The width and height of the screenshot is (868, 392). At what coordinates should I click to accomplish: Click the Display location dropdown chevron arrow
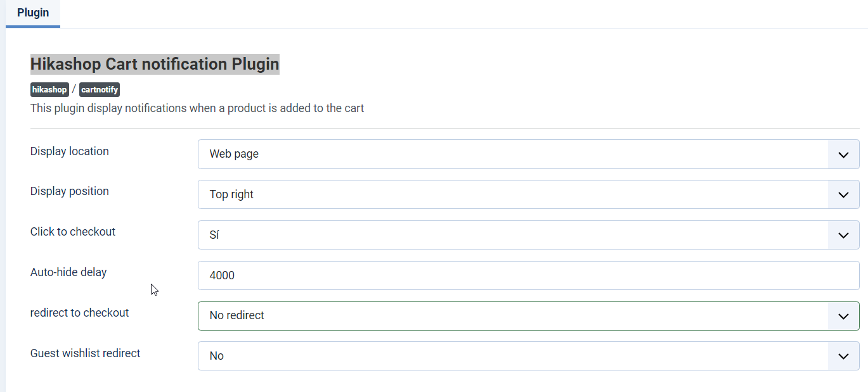(x=843, y=155)
